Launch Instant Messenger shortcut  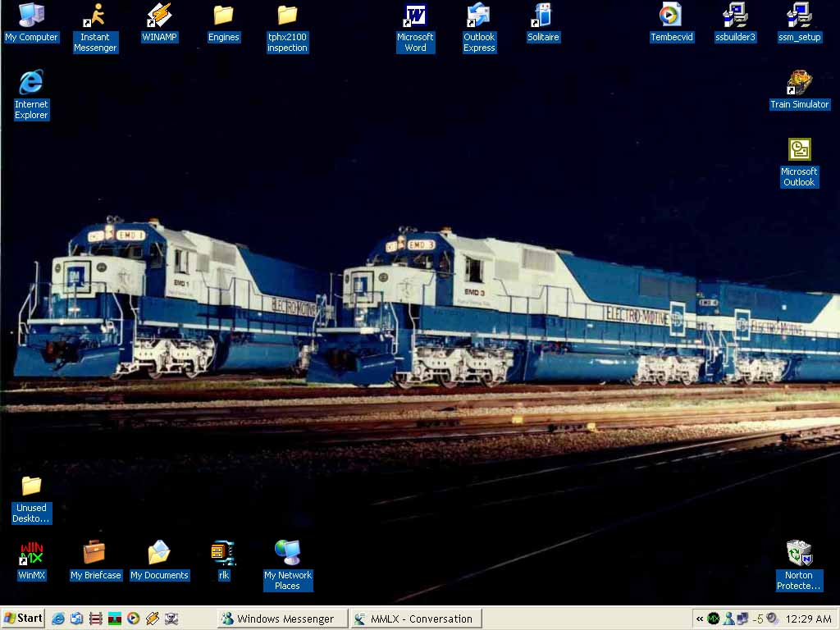coord(95,28)
